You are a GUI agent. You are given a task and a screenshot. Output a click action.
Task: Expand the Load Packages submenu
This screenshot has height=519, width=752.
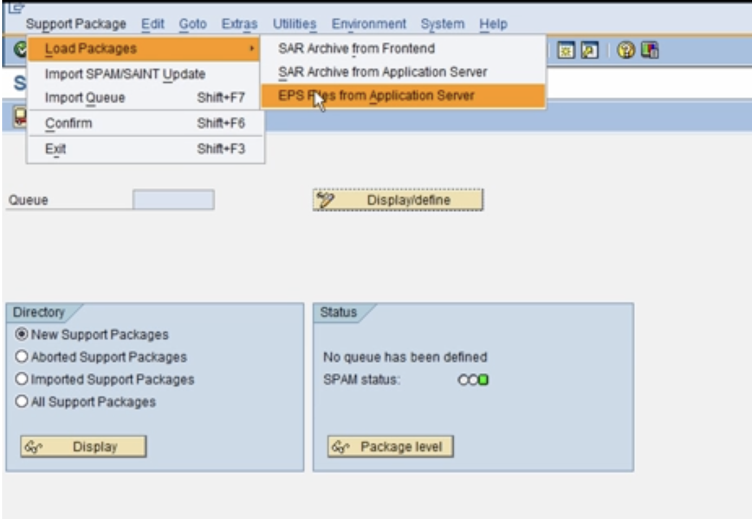pos(143,48)
